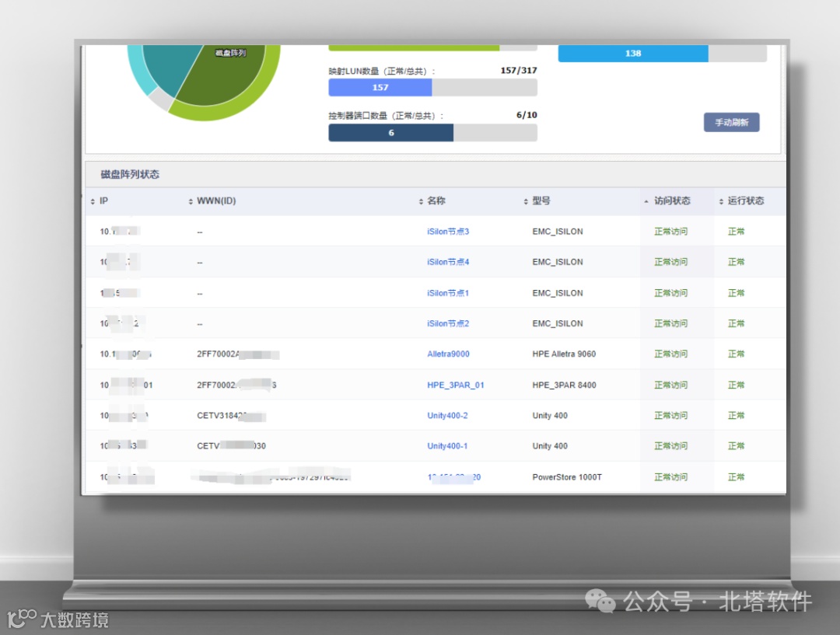The image size is (840, 635).
Task: Click the 控制器端口数量（正常/总共） label
Action: pyautogui.click(x=386, y=116)
